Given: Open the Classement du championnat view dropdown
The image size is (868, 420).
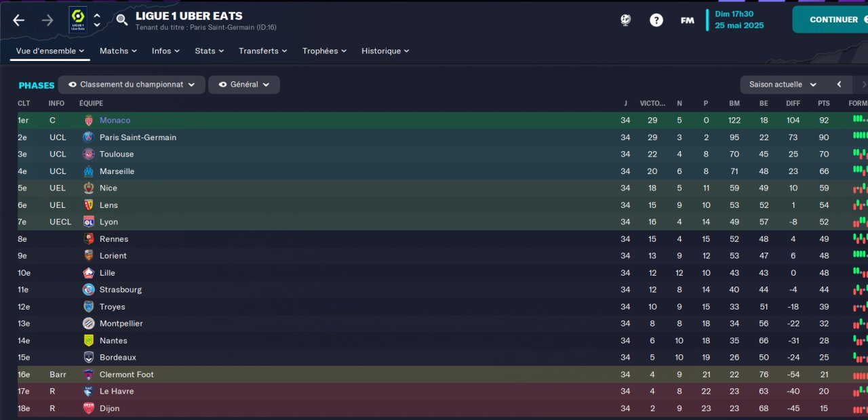Looking at the screenshot, I should click(132, 85).
